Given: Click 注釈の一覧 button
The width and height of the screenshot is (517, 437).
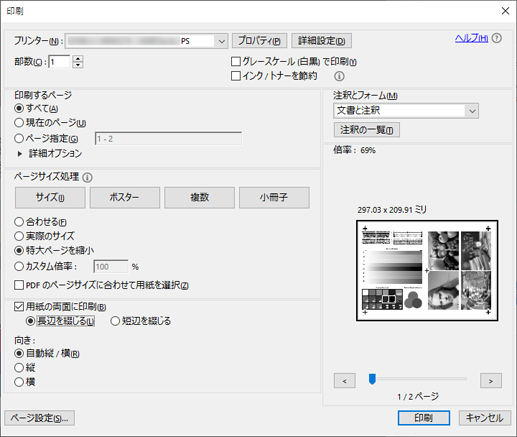Looking at the screenshot, I should coord(367,130).
